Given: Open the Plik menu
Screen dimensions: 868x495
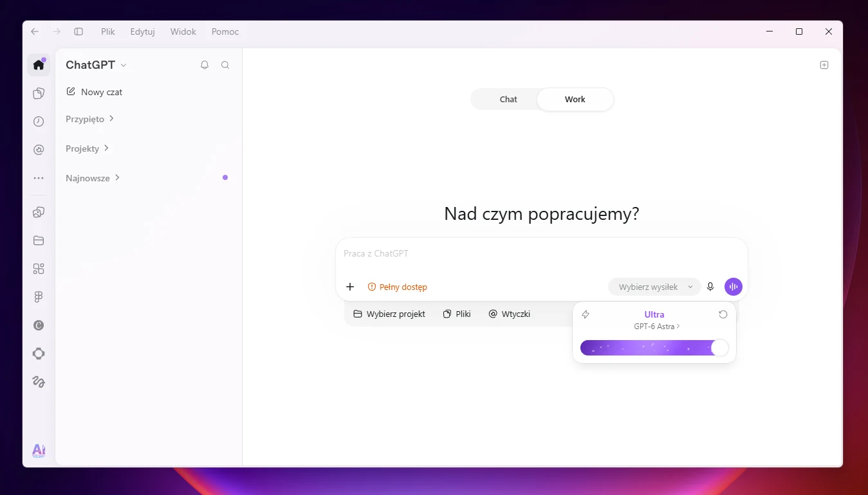Looking at the screenshot, I should click(x=108, y=32).
